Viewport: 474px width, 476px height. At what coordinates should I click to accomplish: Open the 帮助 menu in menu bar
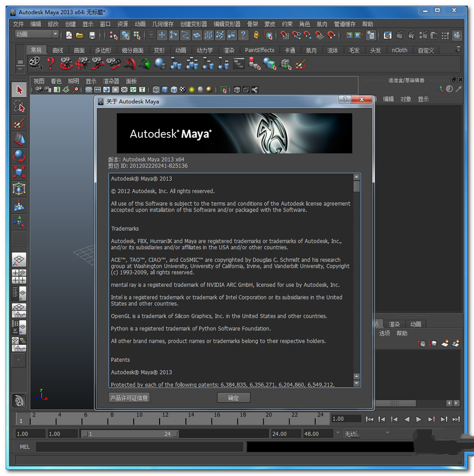point(367,24)
